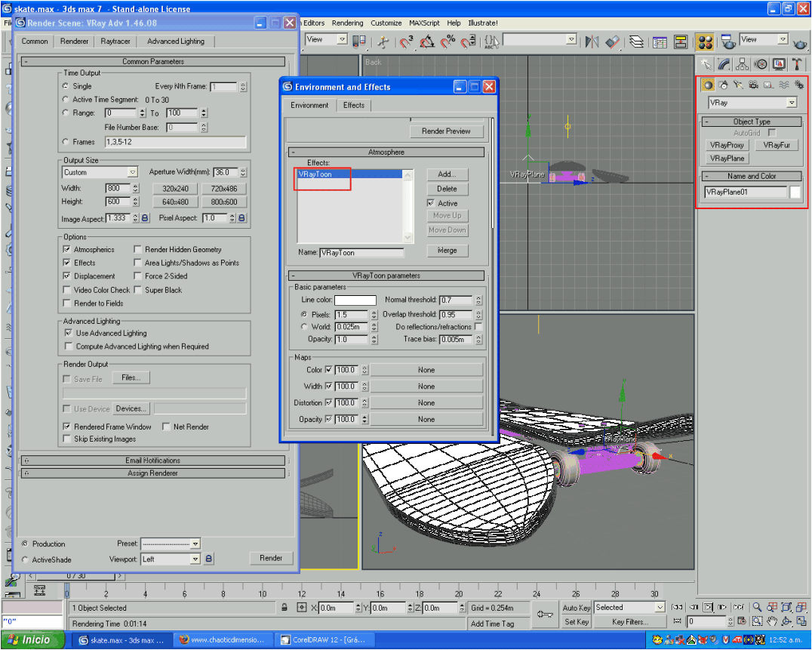Open the Schematic View icon
This screenshot has height=650, width=812.
(x=681, y=42)
